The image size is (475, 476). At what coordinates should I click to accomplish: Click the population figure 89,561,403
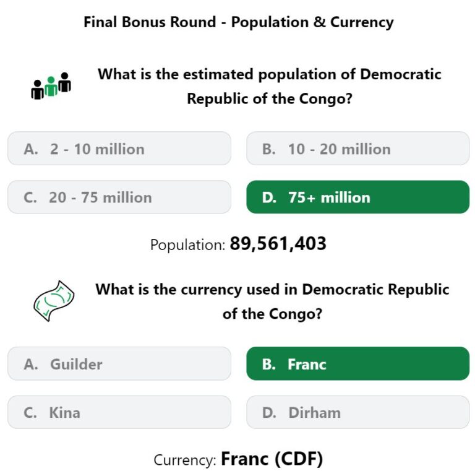click(x=278, y=244)
